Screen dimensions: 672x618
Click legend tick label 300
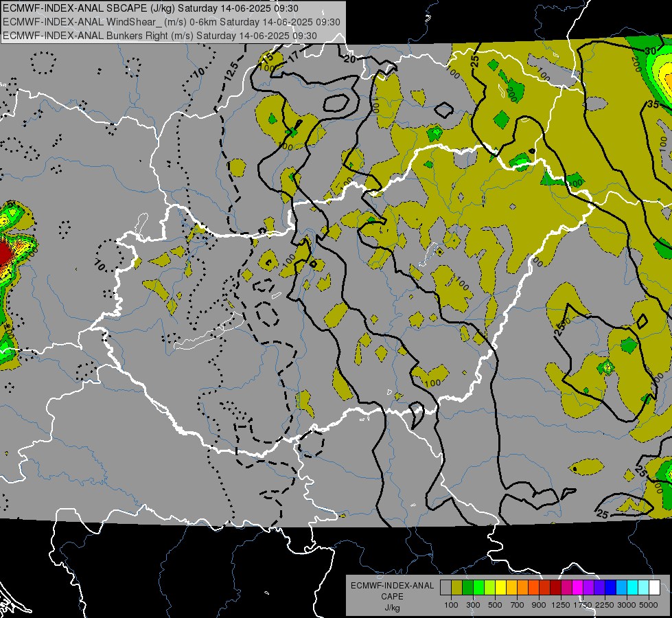tap(473, 605)
